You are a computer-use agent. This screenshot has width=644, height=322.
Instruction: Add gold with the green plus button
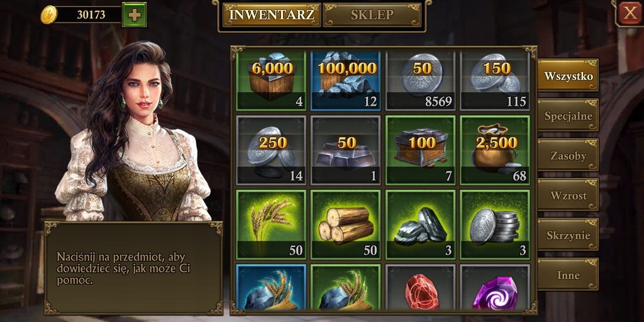pyautogui.click(x=135, y=15)
